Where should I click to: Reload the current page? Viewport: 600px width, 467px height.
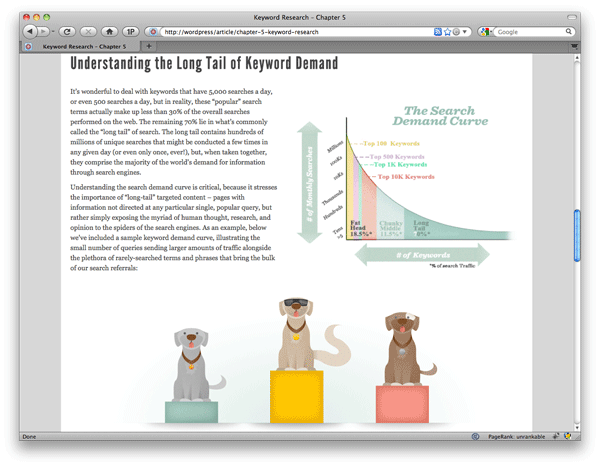[x=67, y=32]
